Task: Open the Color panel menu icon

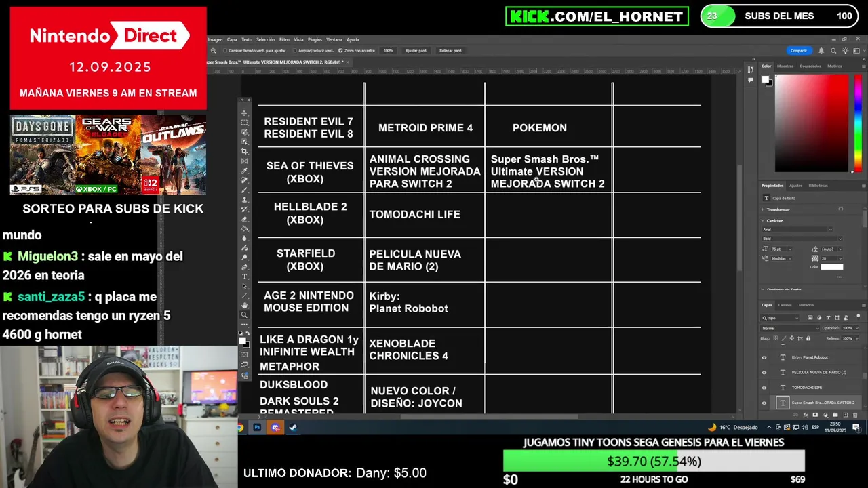Action: [x=864, y=66]
